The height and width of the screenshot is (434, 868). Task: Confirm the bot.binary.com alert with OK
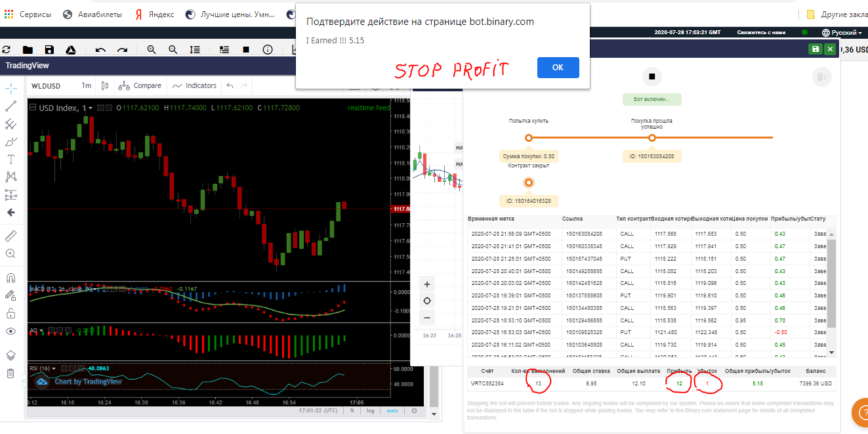pyautogui.click(x=558, y=68)
